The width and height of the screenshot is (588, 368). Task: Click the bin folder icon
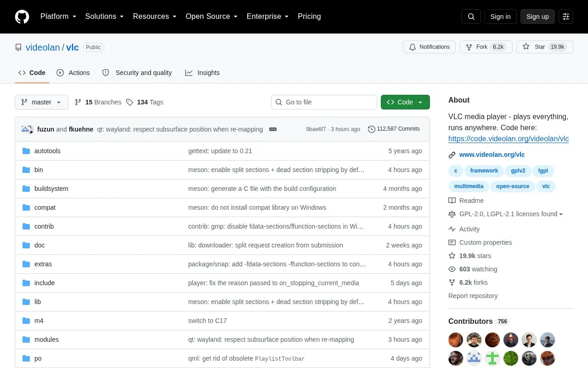point(26,170)
